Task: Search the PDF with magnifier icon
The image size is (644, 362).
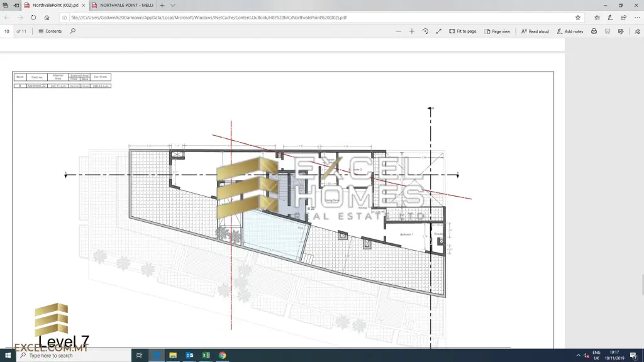Action: click(72, 31)
